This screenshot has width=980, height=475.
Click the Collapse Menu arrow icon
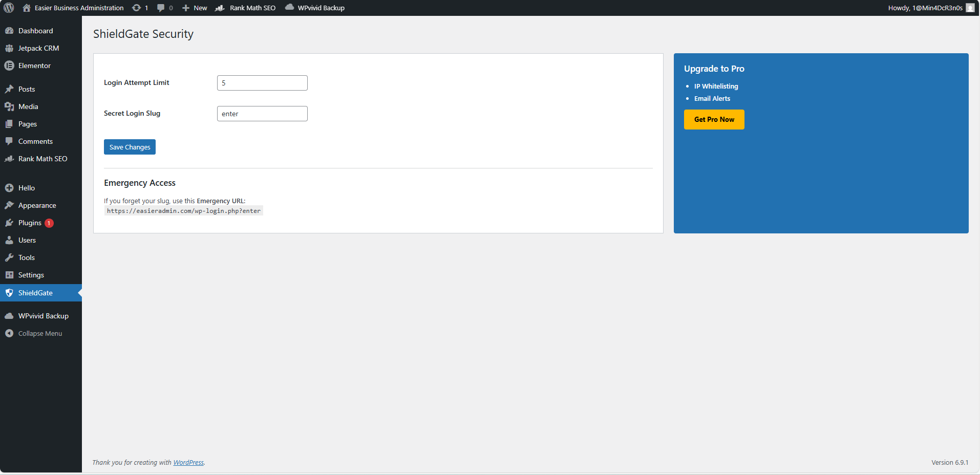click(9, 333)
